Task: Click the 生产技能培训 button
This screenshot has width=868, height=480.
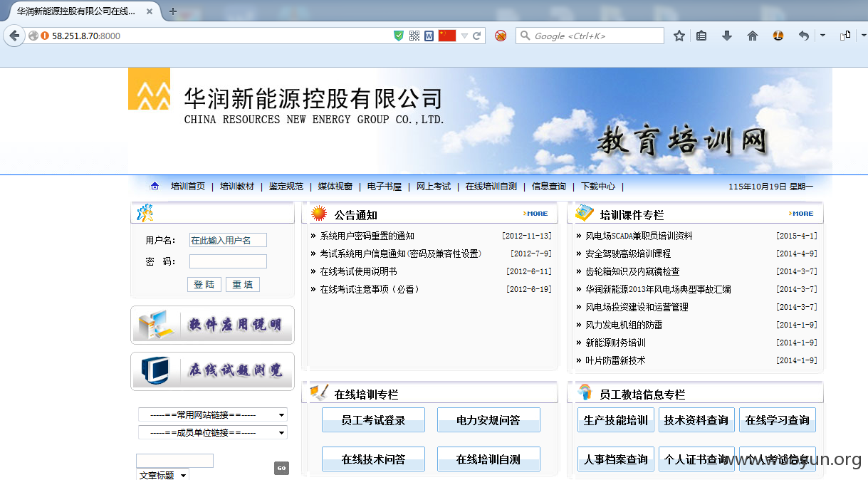Action: pos(616,420)
